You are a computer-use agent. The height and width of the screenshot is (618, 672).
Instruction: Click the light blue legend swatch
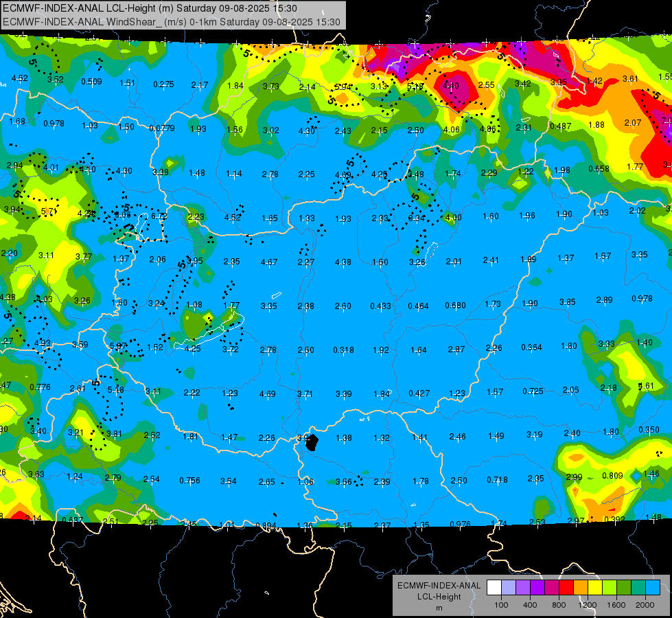point(653,588)
